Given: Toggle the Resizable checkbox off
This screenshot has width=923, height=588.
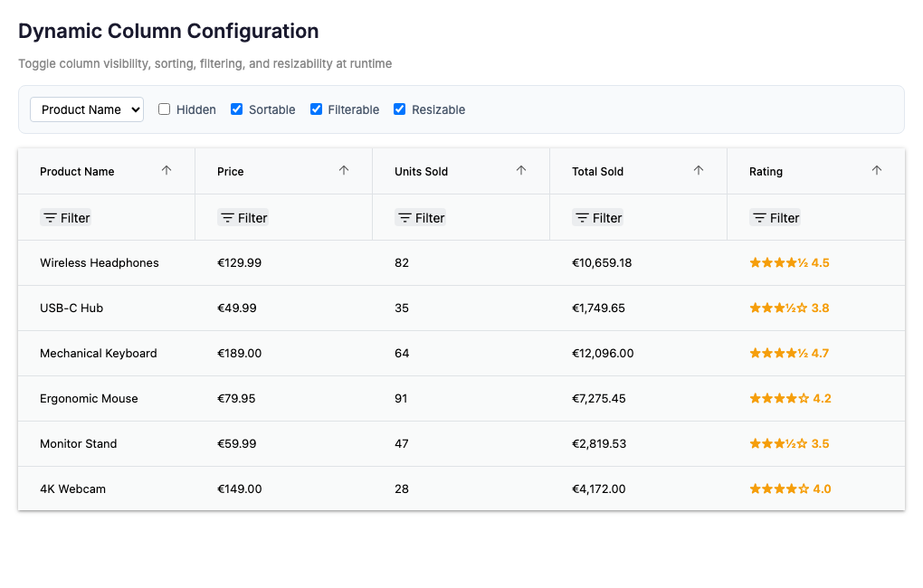Looking at the screenshot, I should [400, 109].
